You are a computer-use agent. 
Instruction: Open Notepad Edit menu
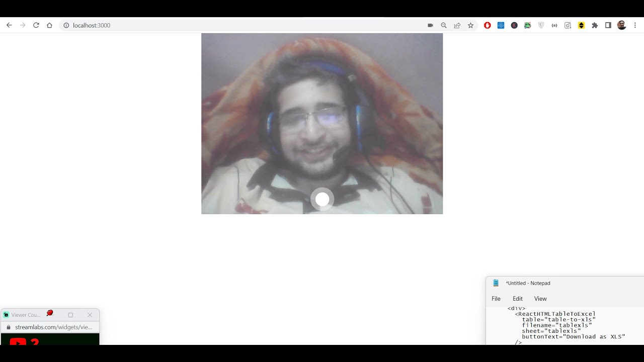point(518,299)
